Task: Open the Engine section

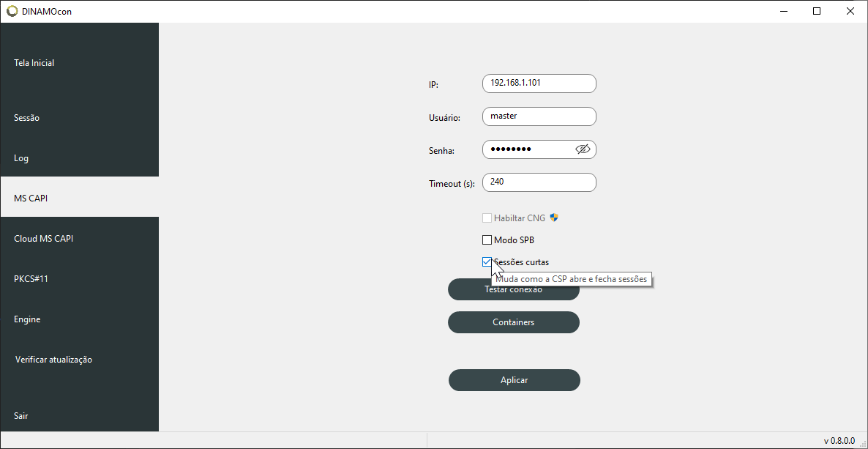Action: (79, 319)
